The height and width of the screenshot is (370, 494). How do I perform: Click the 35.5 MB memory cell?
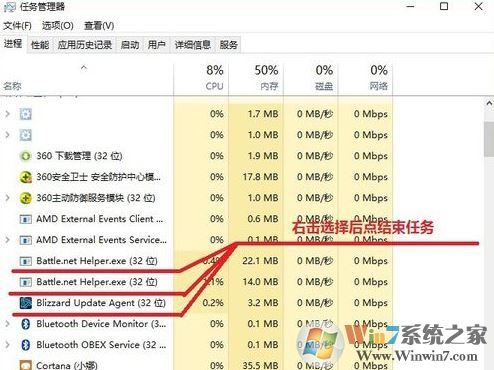tap(256, 365)
